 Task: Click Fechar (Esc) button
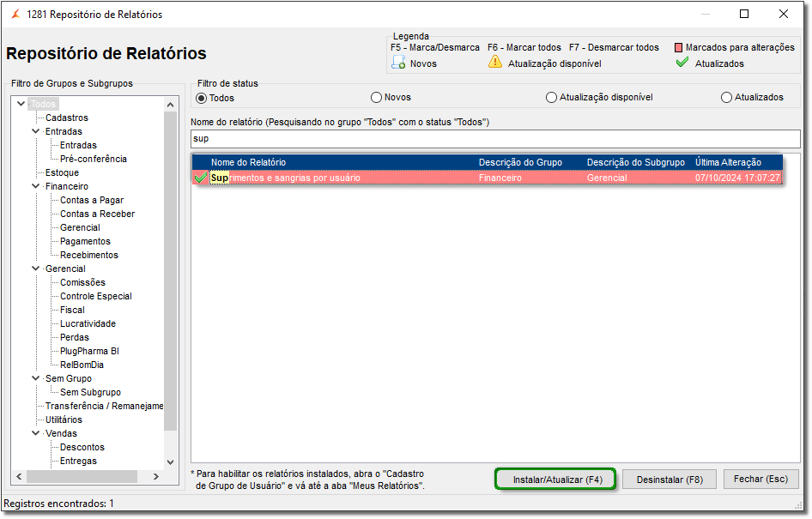[x=760, y=480]
